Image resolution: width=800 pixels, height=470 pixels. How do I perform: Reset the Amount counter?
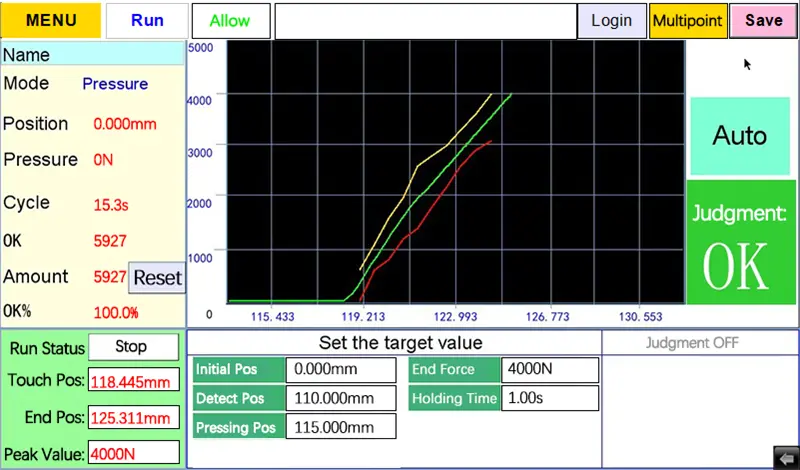click(157, 278)
